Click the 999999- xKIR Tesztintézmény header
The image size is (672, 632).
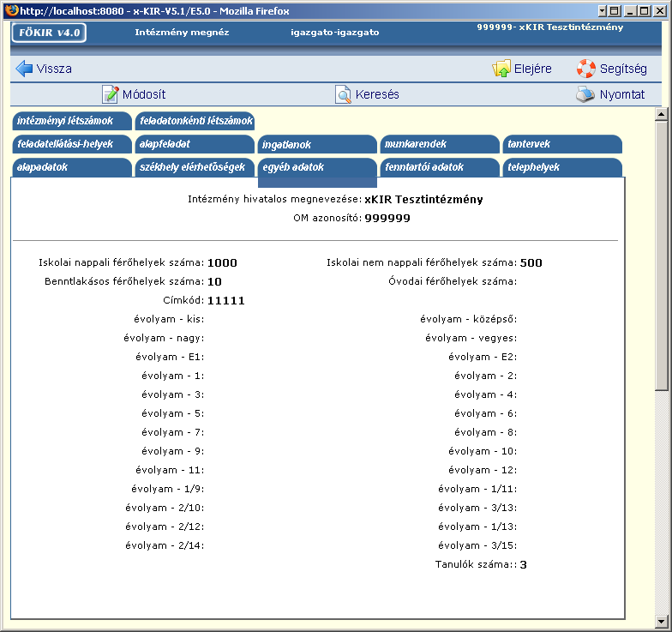point(550,27)
